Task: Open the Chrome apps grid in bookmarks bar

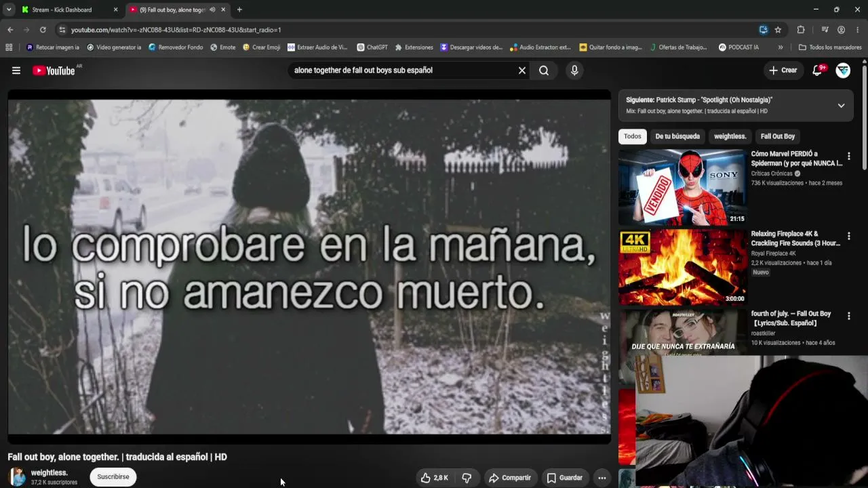Action: coord(9,47)
